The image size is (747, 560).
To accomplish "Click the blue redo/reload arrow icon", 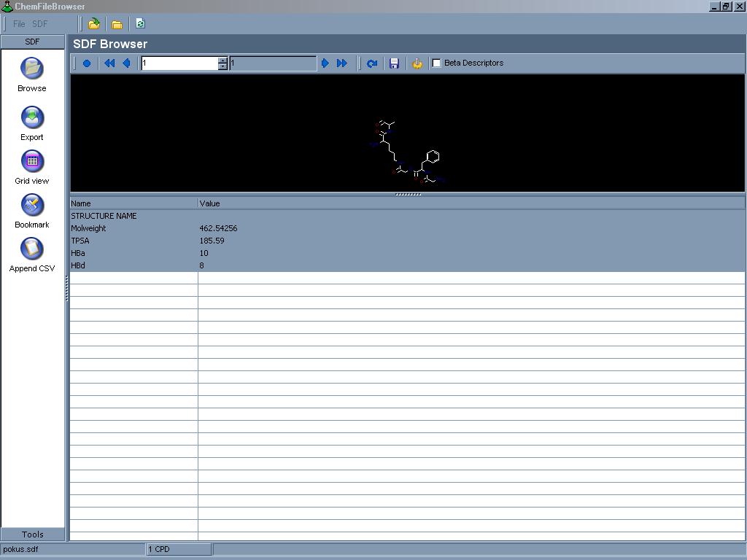I will pyautogui.click(x=372, y=63).
